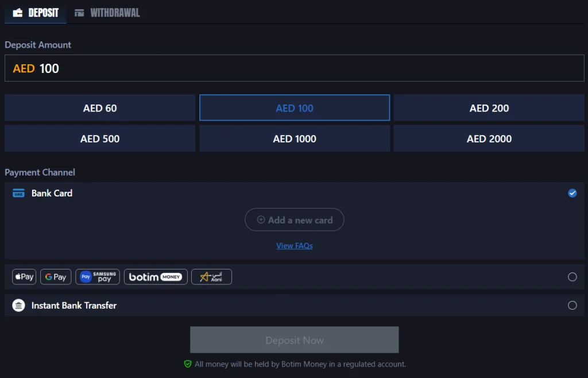Click the Bank Card label text
The image size is (588, 378).
point(52,193)
